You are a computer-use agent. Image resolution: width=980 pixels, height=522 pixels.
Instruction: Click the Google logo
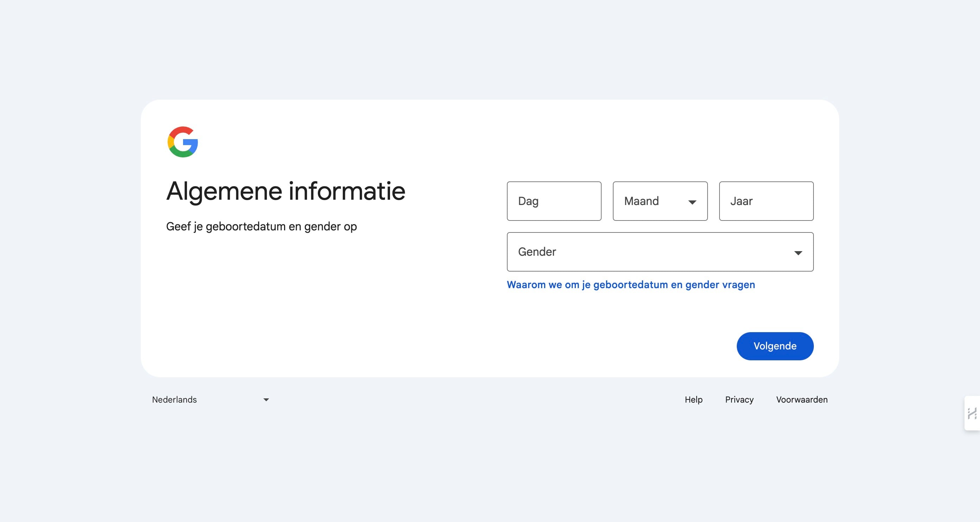click(183, 142)
